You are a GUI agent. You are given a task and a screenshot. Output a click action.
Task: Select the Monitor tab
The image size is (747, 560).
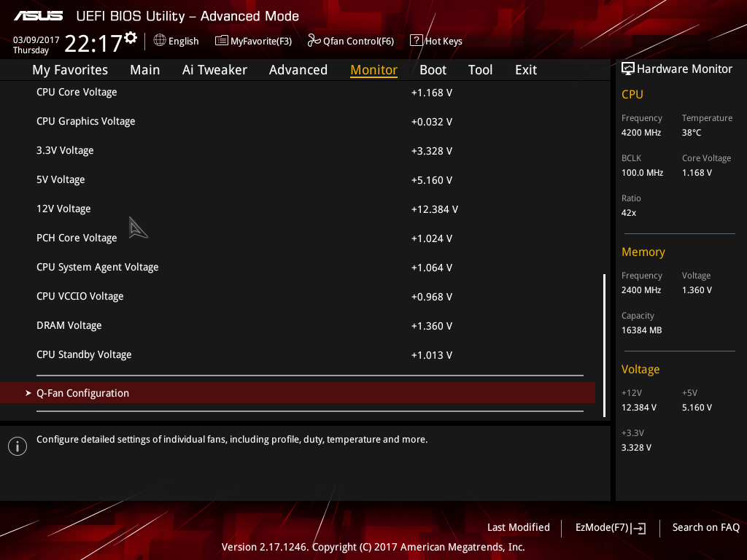374,70
